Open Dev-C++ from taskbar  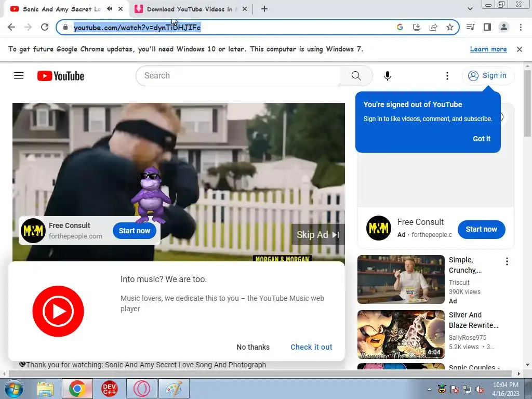point(110,389)
